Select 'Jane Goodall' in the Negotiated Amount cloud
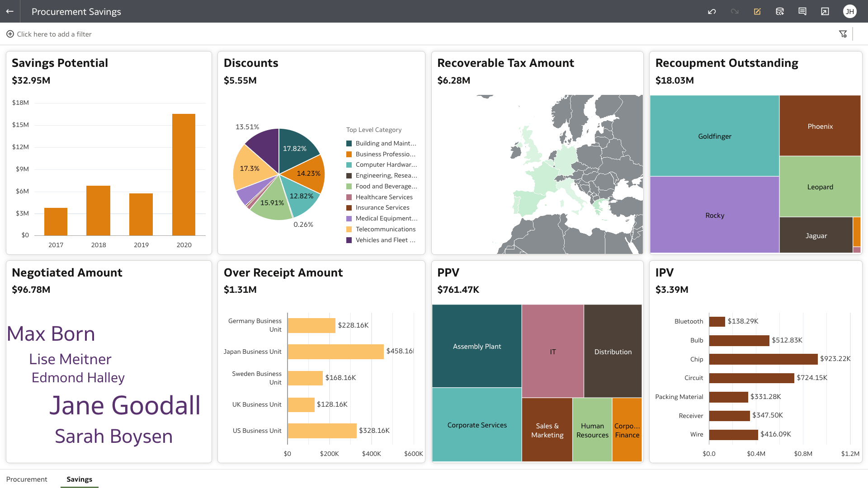 click(x=125, y=406)
